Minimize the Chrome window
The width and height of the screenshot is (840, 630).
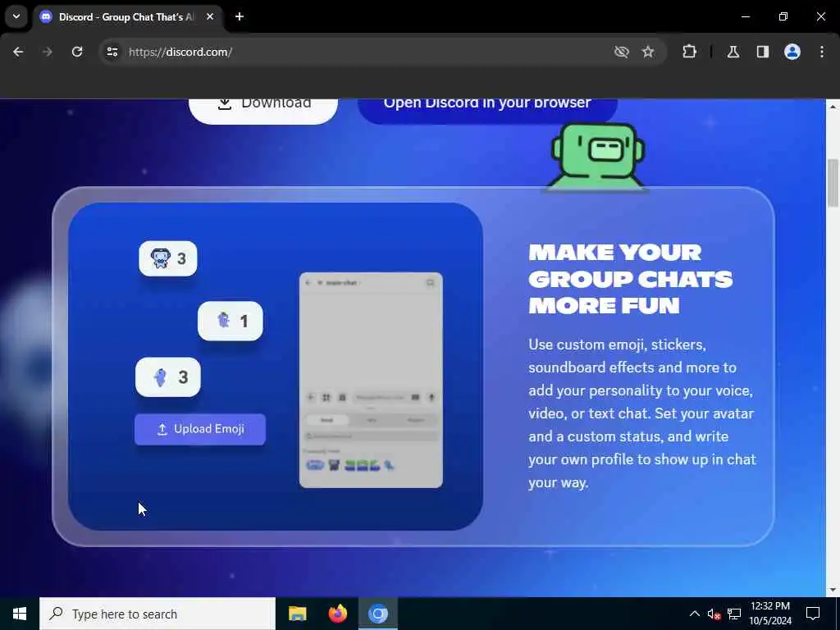point(745,16)
